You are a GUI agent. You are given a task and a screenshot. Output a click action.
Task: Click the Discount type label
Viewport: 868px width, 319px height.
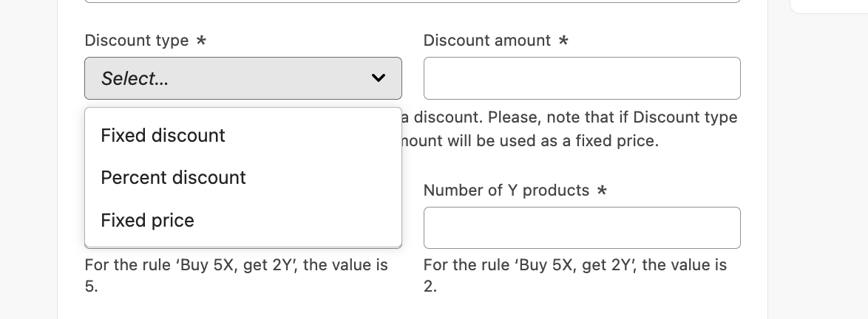(x=137, y=41)
